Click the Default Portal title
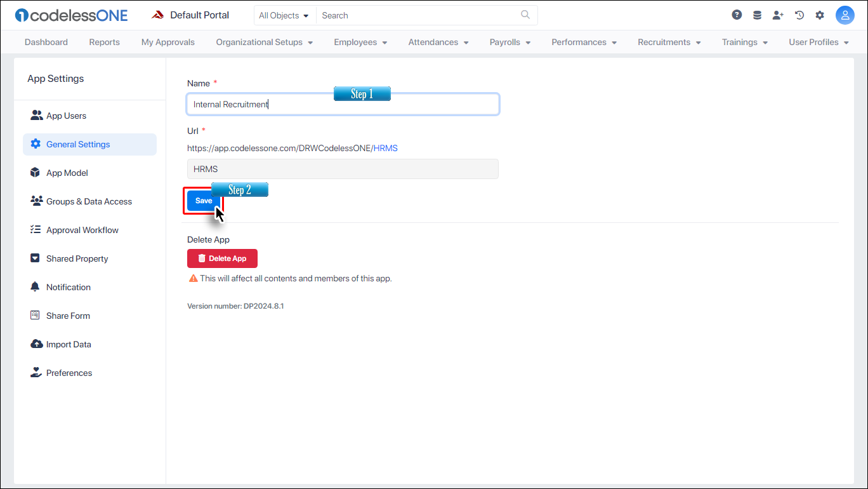This screenshot has height=489, width=868. pyautogui.click(x=200, y=15)
